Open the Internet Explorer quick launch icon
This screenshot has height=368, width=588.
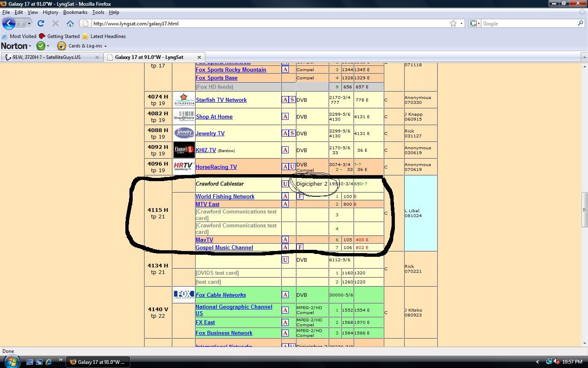pos(49,362)
